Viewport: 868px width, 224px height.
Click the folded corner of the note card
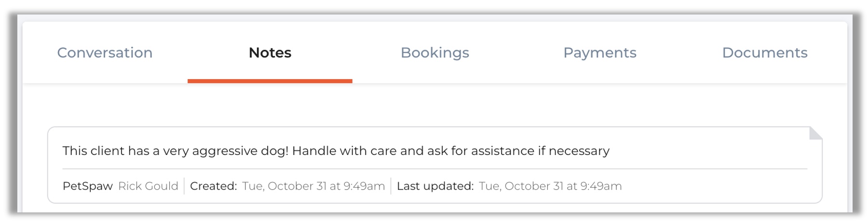click(x=815, y=134)
